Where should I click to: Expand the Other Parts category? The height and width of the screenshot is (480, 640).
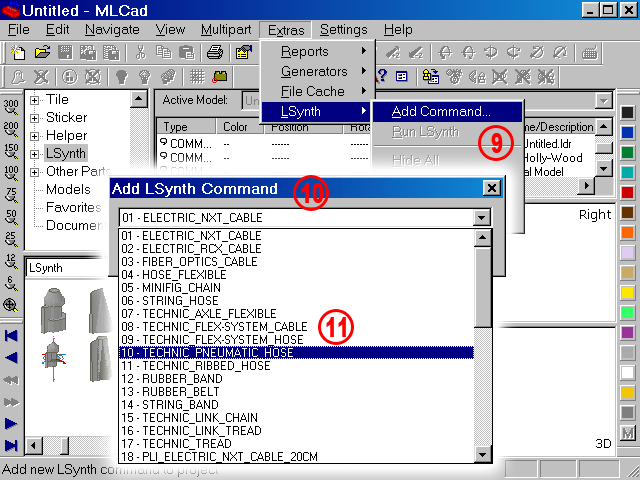coord(35,172)
